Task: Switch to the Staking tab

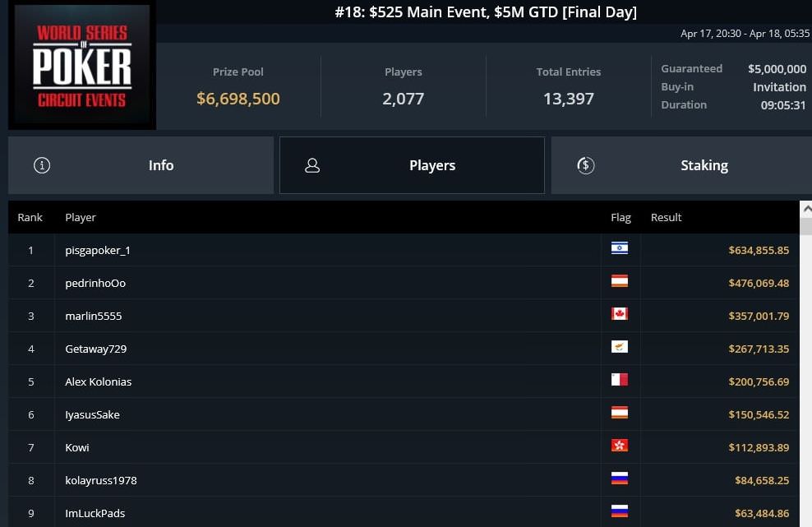Action: pos(681,165)
